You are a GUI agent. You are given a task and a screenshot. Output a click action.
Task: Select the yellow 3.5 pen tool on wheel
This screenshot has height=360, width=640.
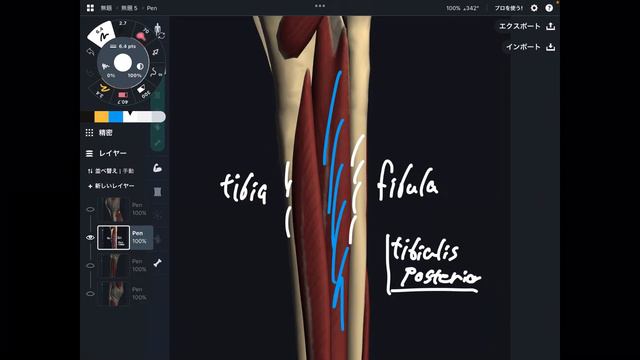(x=104, y=89)
